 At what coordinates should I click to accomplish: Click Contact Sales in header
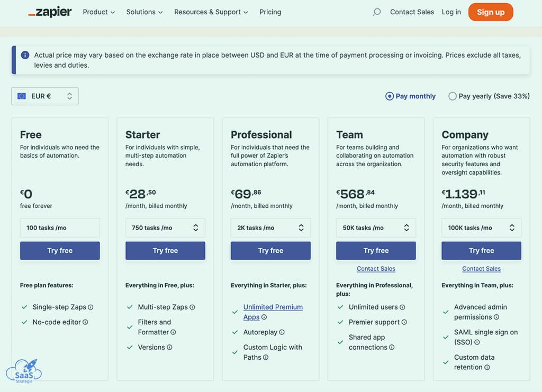[412, 12]
